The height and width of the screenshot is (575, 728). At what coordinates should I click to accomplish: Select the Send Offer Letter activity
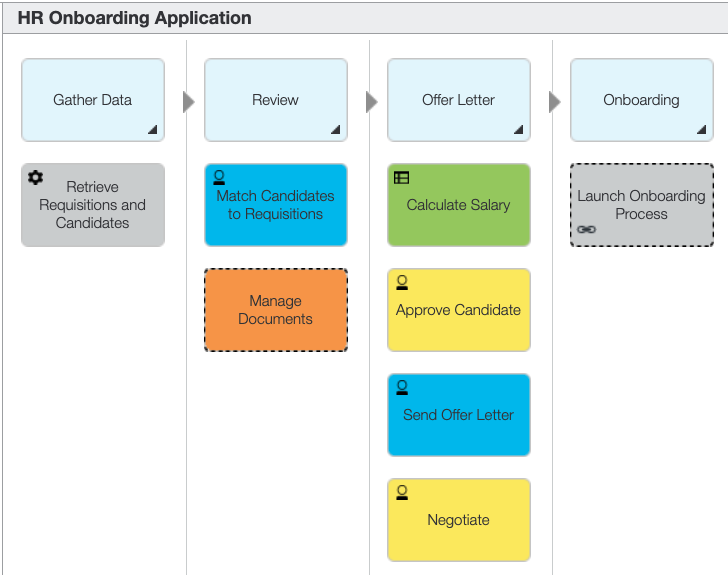[x=459, y=415]
